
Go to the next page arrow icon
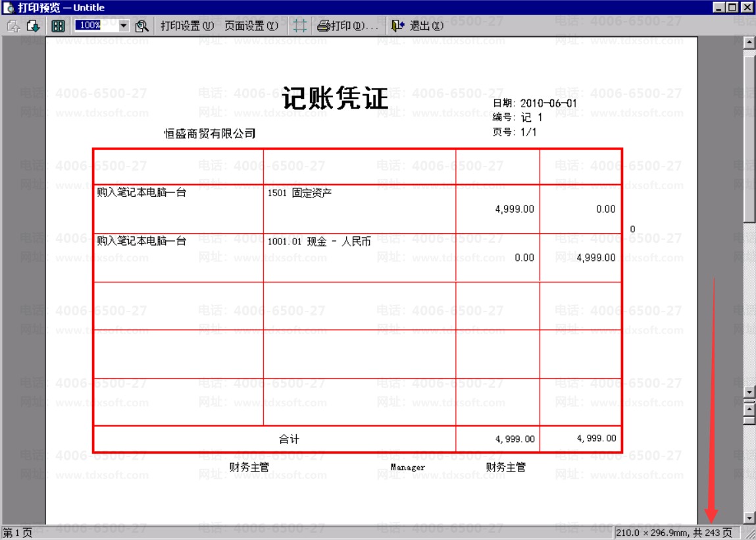(33, 26)
